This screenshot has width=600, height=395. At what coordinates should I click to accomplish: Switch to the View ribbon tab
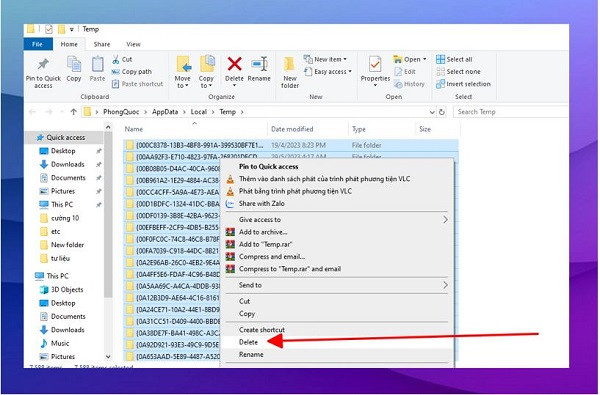coord(133,44)
